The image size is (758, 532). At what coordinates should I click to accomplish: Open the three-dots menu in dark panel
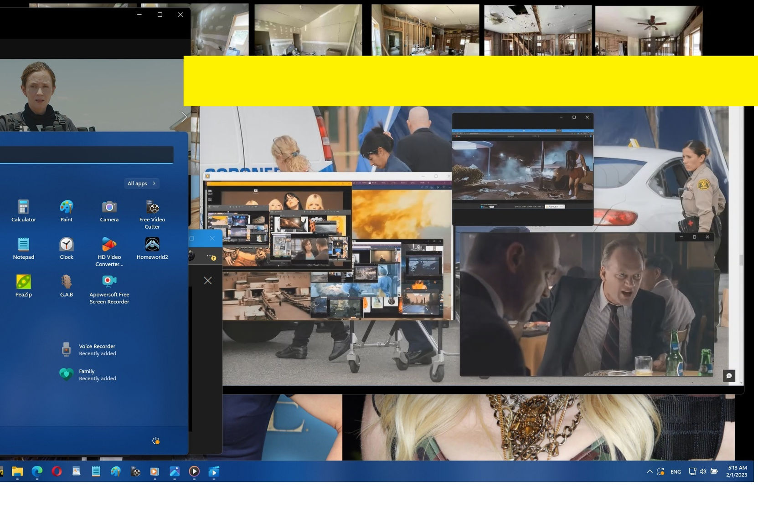[x=211, y=256]
